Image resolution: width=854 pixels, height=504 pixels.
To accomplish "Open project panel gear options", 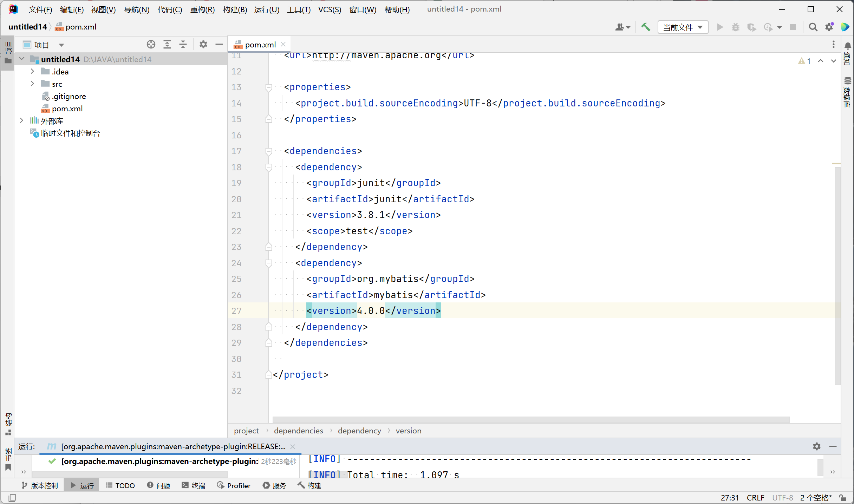I will 203,44.
